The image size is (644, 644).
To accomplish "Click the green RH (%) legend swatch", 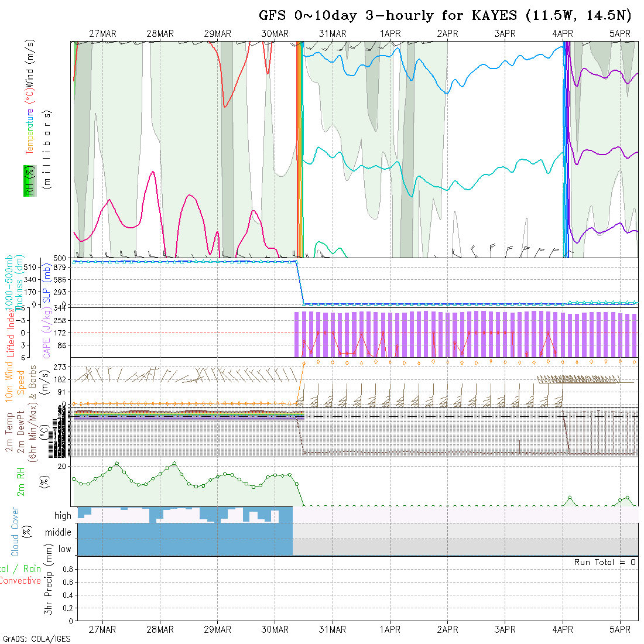I will coord(28,181).
